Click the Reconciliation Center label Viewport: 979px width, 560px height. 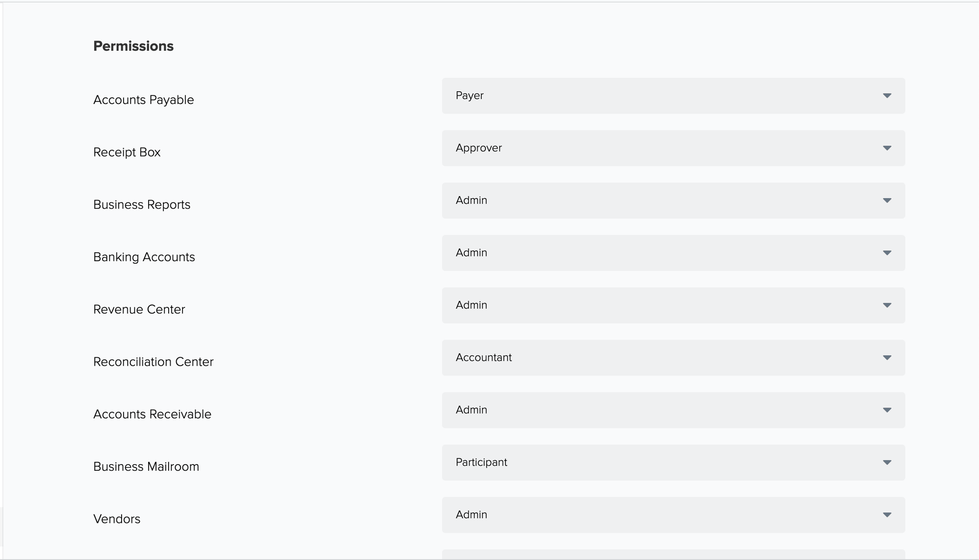153,362
